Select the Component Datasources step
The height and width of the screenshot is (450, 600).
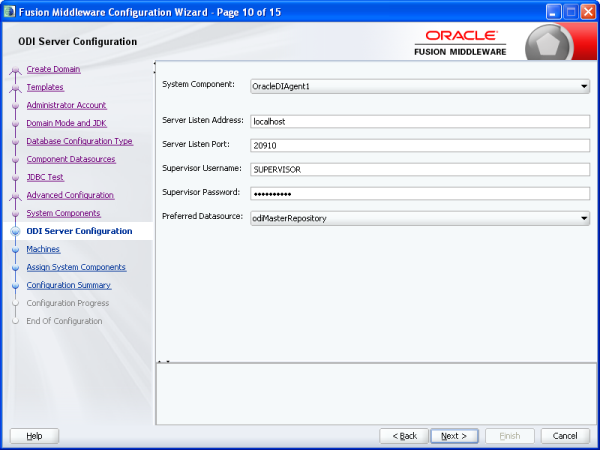(69, 159)
